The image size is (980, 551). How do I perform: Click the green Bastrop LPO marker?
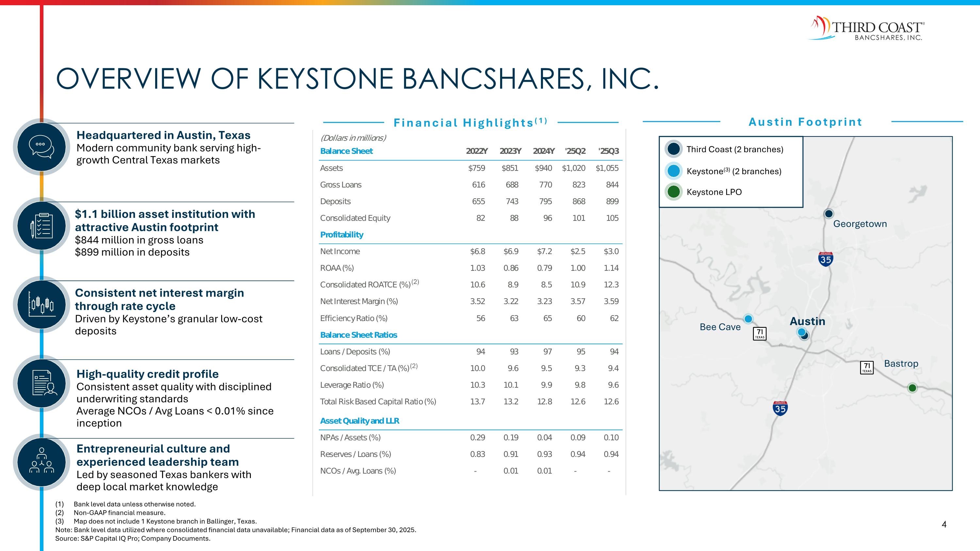[x=912, y=388]
